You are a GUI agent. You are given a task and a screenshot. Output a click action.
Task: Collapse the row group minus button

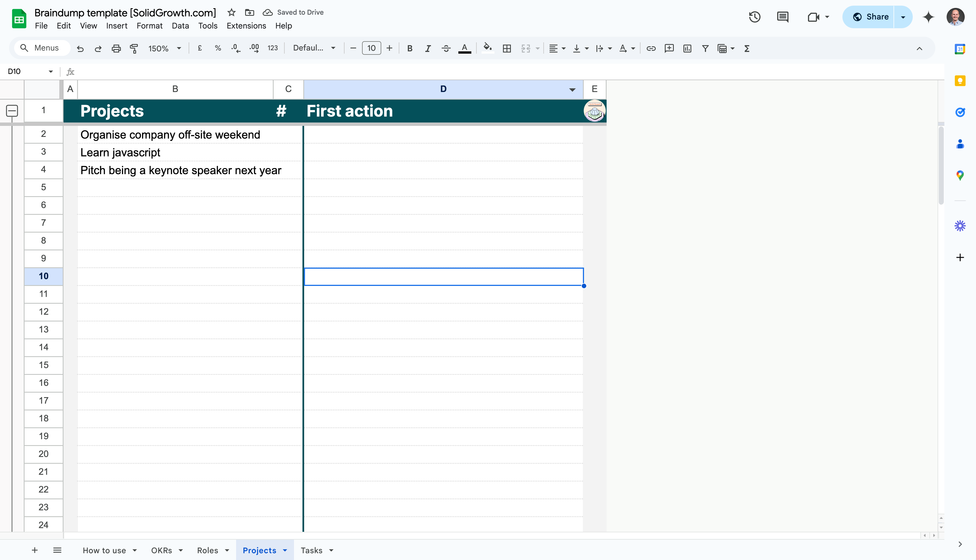coord(12,111)
